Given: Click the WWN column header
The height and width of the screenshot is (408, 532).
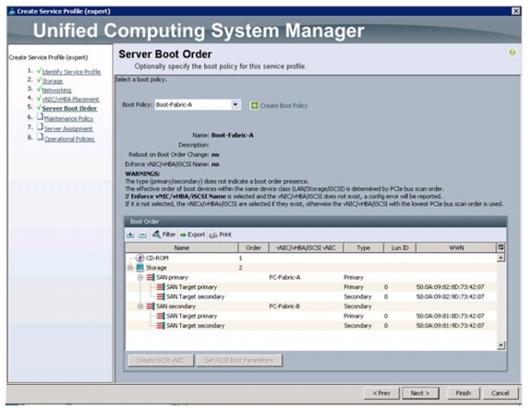Looking at the screenshot, I should (456, 247).
